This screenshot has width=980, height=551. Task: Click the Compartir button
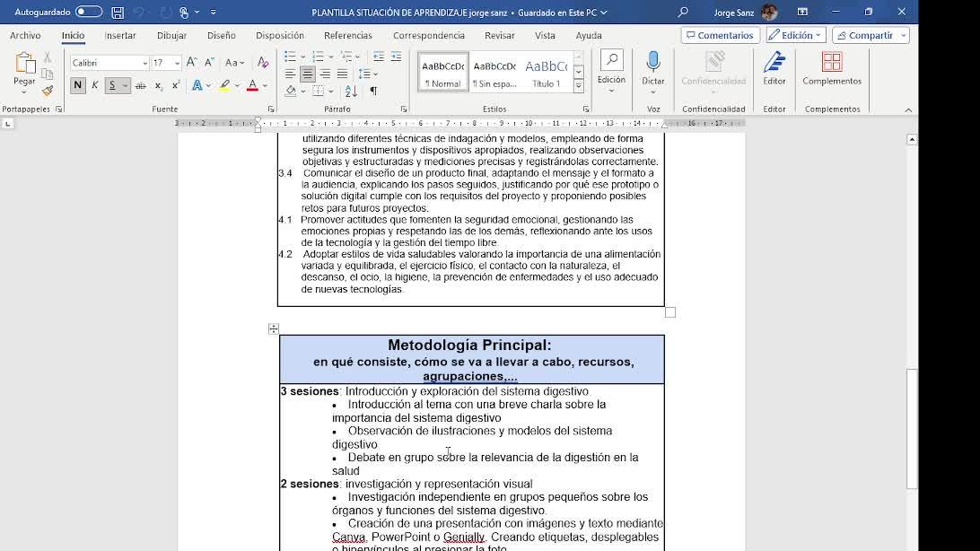[871, 35]
